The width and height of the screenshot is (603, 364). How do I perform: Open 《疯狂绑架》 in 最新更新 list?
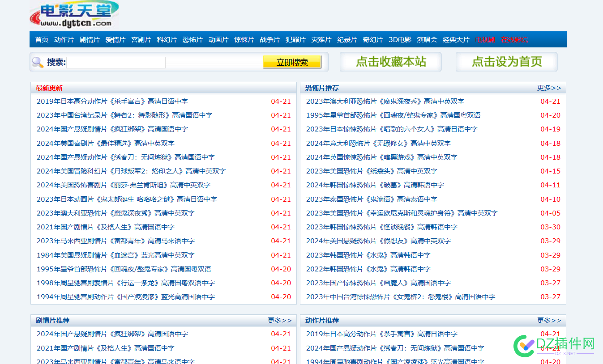[112, 129]
